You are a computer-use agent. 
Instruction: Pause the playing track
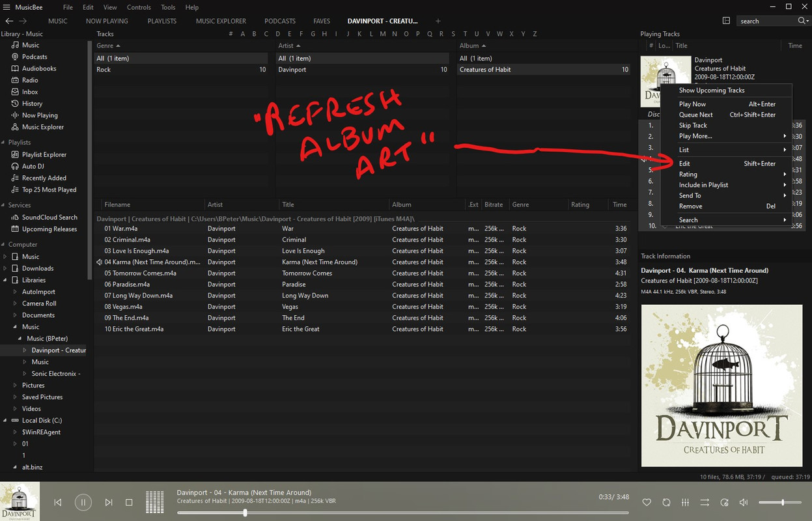(x=83, y=502)
